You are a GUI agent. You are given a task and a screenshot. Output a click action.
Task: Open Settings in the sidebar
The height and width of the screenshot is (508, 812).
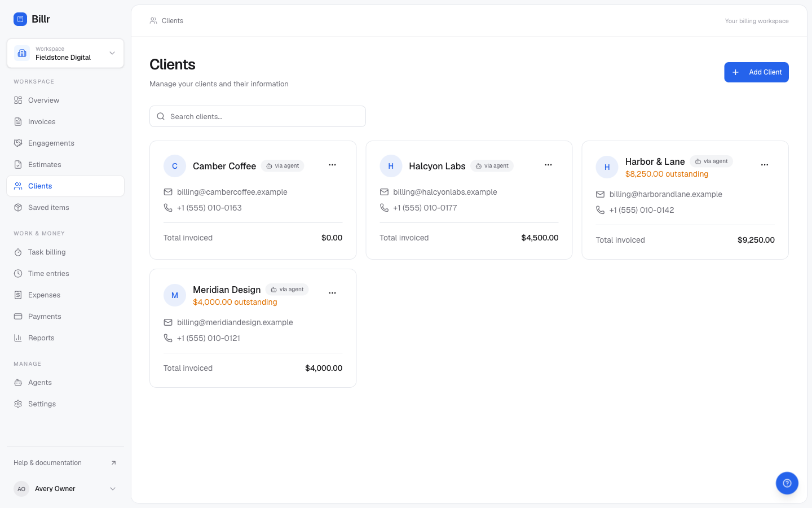point(65,404)
